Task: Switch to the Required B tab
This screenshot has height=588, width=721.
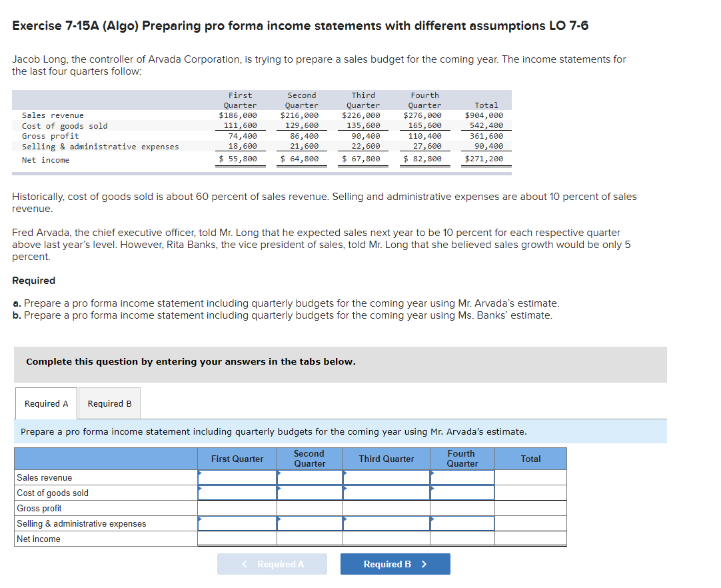Action: pyautogui.click(x=109, y=403)
